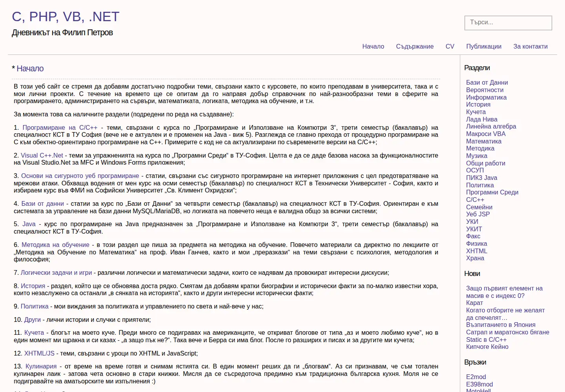Open the 'Static в C/C++' recent post
Screen dimensions: 565x392
pos(486,339)
